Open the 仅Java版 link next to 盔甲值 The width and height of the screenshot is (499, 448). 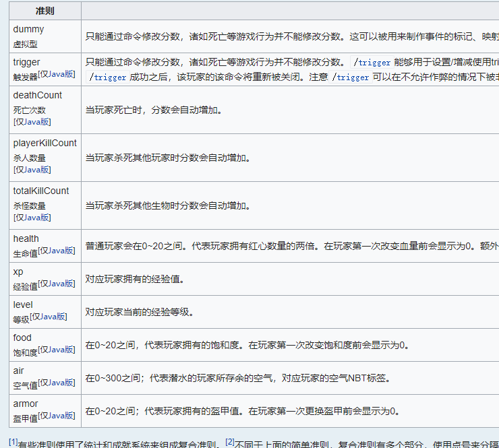[x=58, y=416]
